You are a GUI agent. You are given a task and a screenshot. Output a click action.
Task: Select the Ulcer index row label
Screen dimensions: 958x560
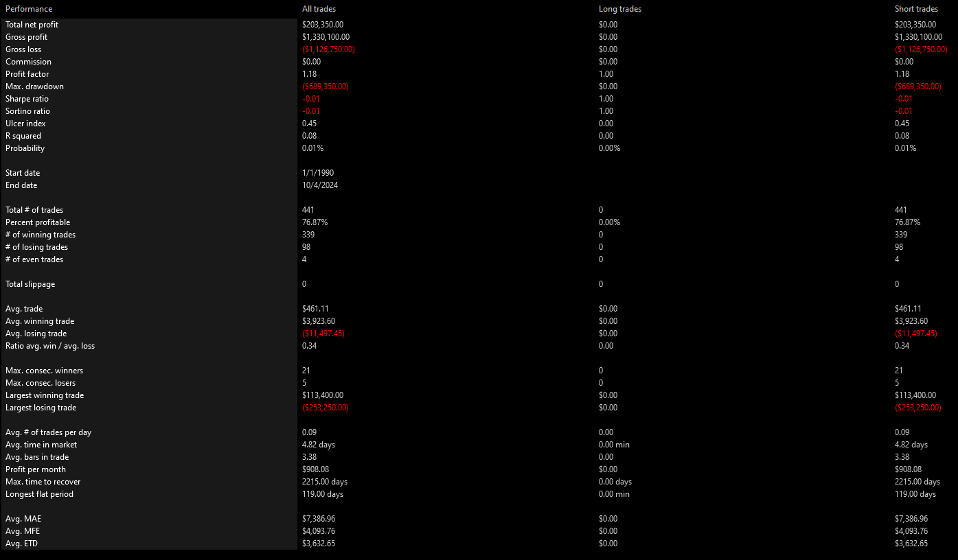click(x=25, y=124)
